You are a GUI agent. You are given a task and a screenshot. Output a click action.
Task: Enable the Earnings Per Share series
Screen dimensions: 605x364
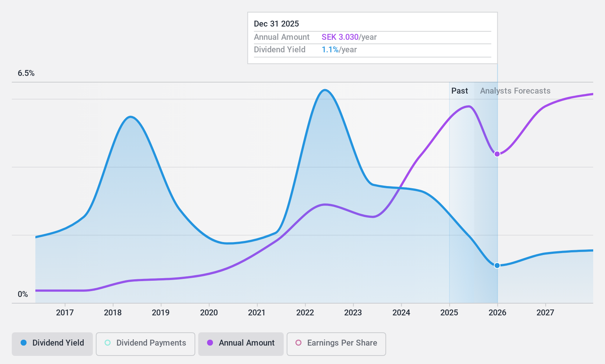coord(336,344)
